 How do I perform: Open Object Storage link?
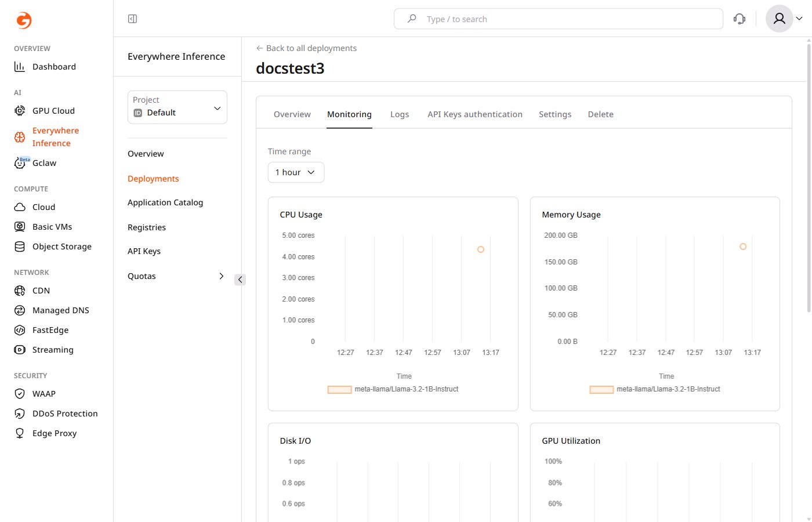[x=62, y=246]
